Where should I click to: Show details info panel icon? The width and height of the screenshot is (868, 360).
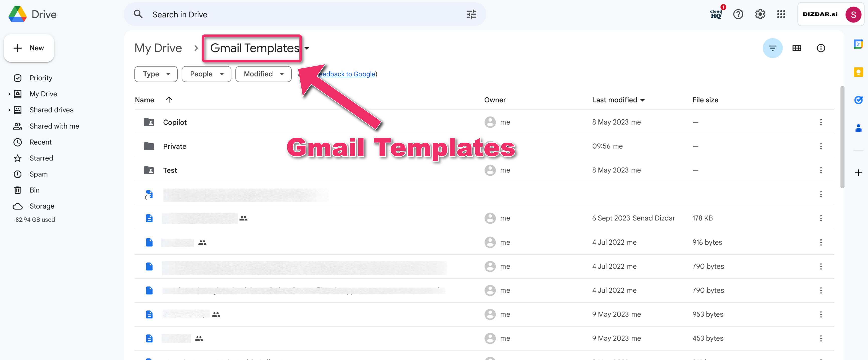click(821, 48)
